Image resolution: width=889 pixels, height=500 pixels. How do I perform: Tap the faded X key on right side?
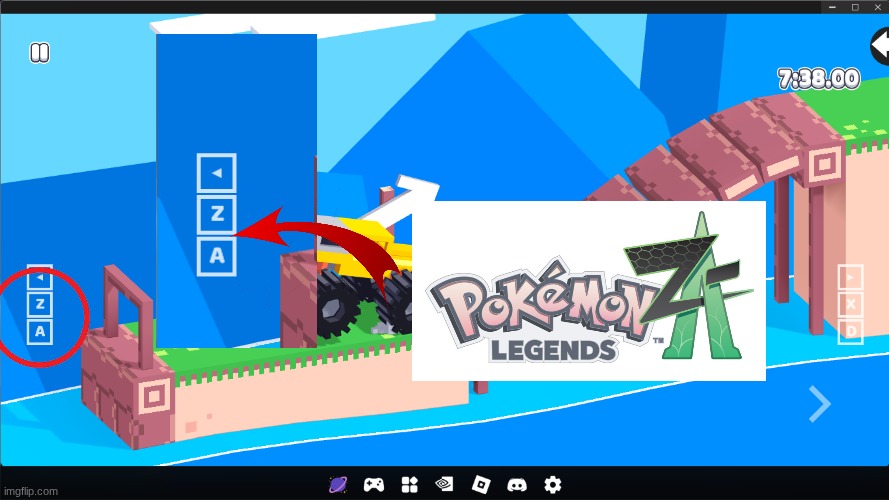850,304
